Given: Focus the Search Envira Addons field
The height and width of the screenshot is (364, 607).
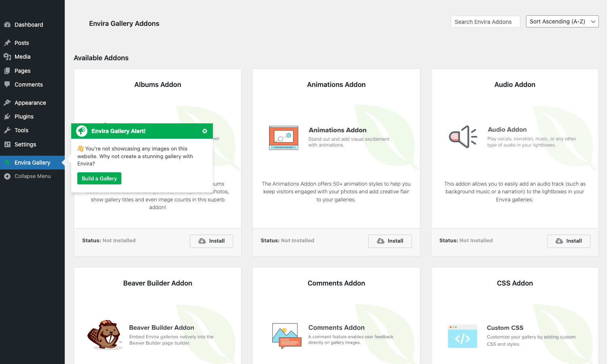Looking at the screenshot, I should tap(485, 22).
